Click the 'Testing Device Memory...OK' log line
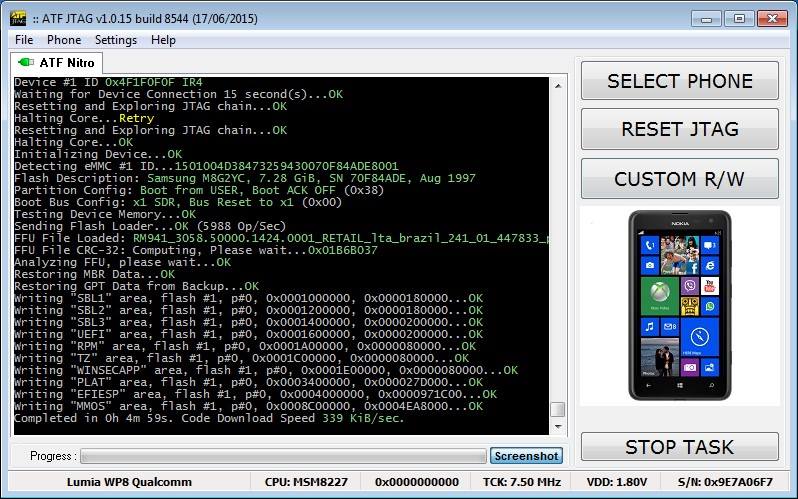Viewport: 798px width, 499px height. click(x=105, y=214)
